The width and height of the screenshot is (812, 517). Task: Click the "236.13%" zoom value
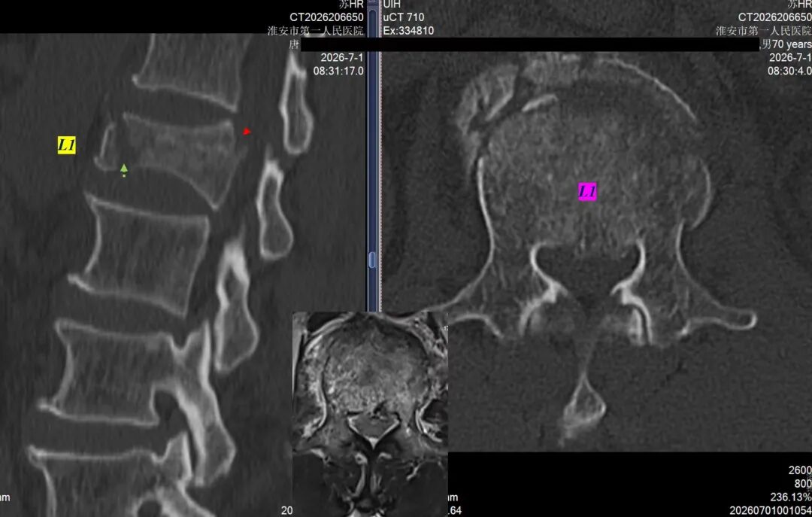point(791,497)
